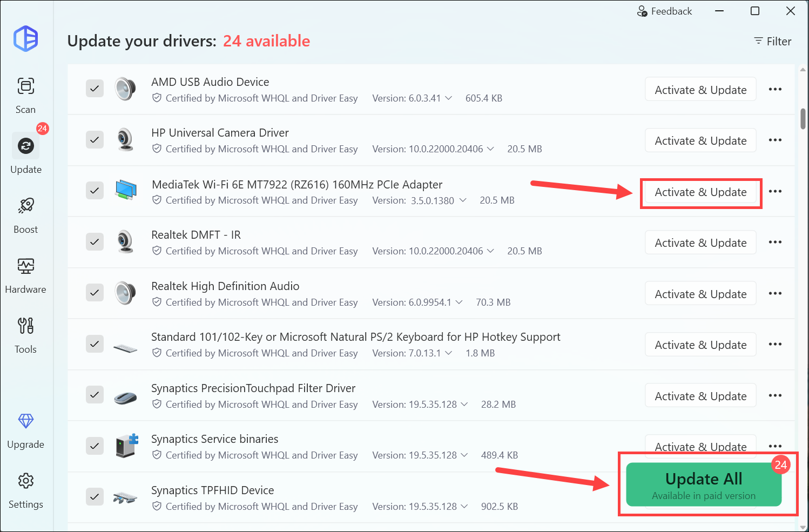Open more options for Realtek High Definition Audio

coord(775,293)
